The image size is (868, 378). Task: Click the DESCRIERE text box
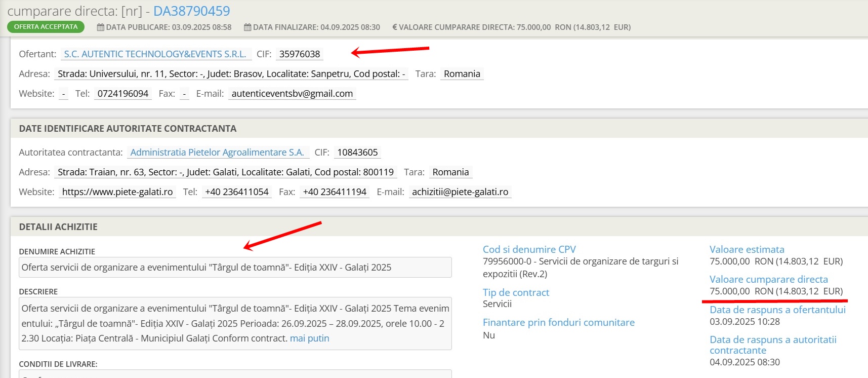235,323
